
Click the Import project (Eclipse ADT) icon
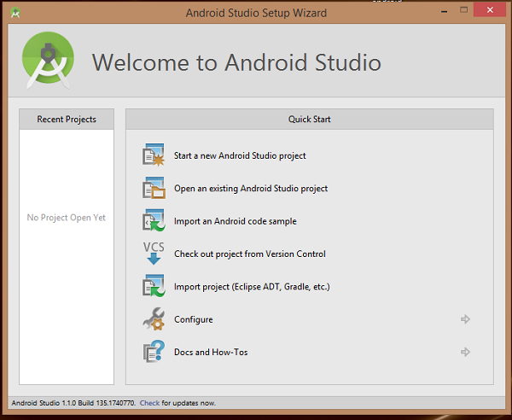pos(154,286)
